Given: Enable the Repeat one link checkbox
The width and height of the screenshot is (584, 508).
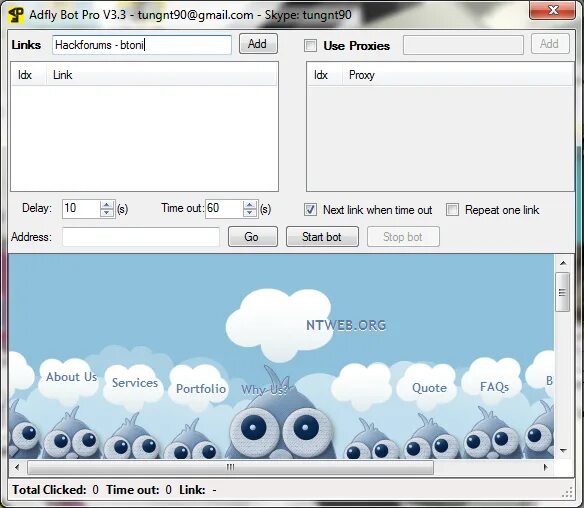Looking at the screenshot, I should pyautogui.click(x=452, y=210).
